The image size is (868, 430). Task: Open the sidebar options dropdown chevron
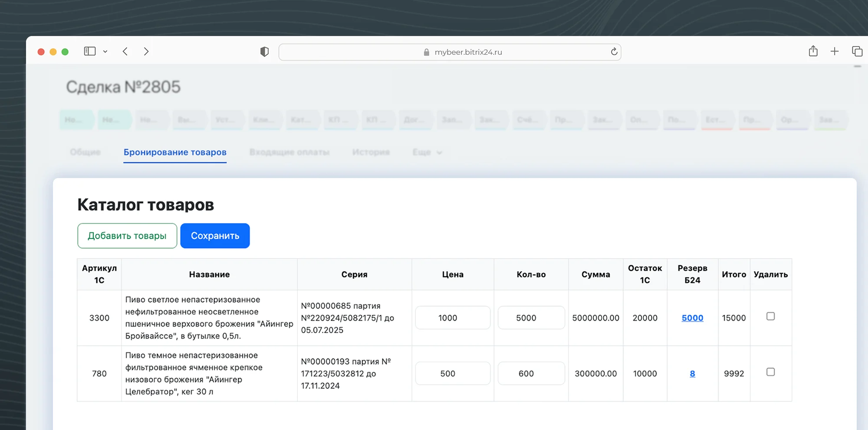(x=105, y=52)
